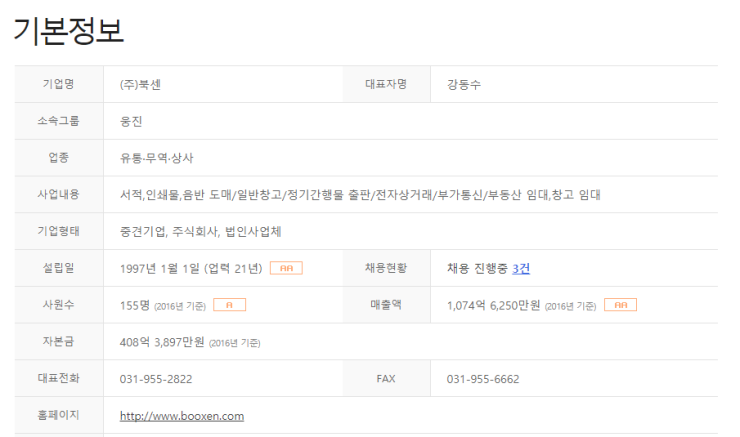740x437 pixels.
Task: Click the FAX number 031-955-6662
Action: click(x=483, y=379)
